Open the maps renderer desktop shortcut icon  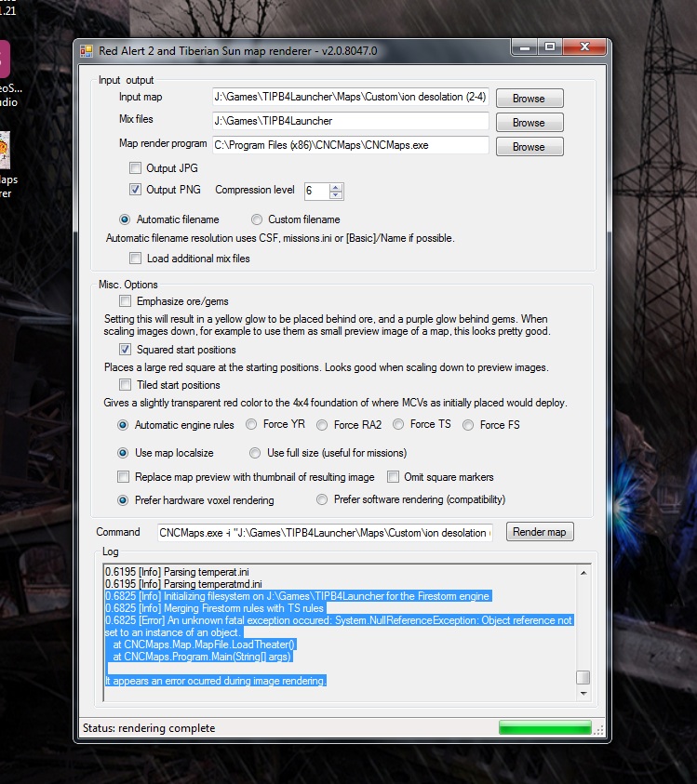coord(5,149)
